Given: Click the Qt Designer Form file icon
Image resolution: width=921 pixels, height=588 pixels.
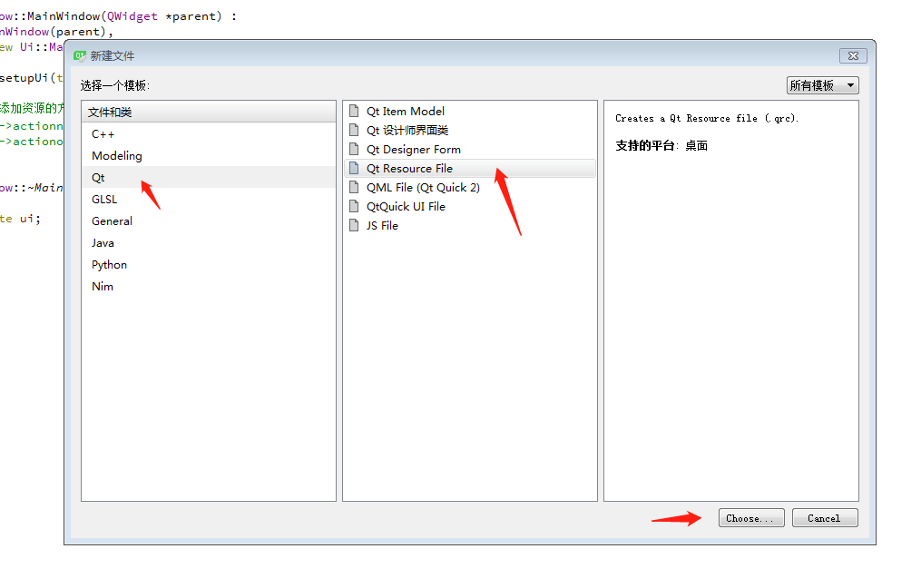Looking at the screenshot, I should 354,149.
